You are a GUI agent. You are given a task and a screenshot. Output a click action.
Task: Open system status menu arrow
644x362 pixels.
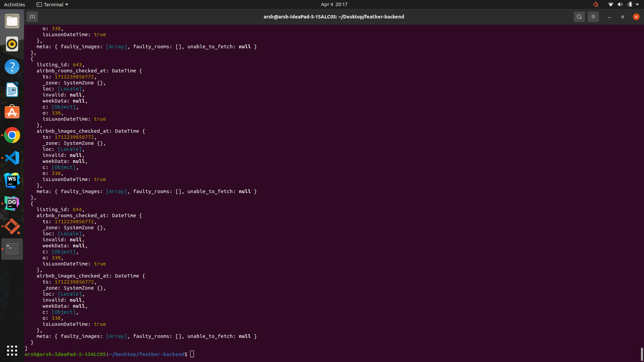point(637,5)
